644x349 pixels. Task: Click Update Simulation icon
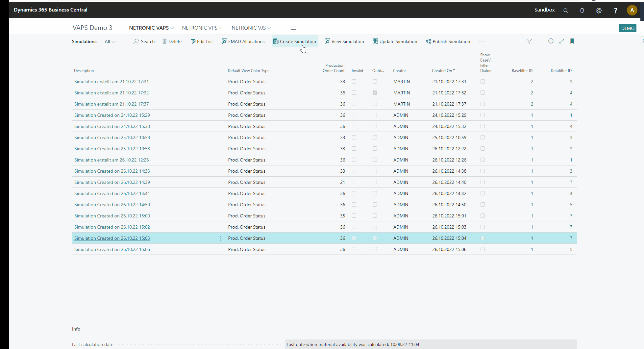(x=375, y=41)
